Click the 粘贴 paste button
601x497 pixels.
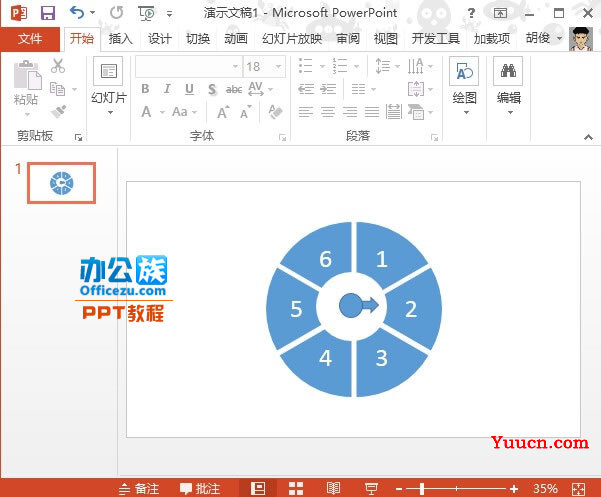tap(27, 88)
